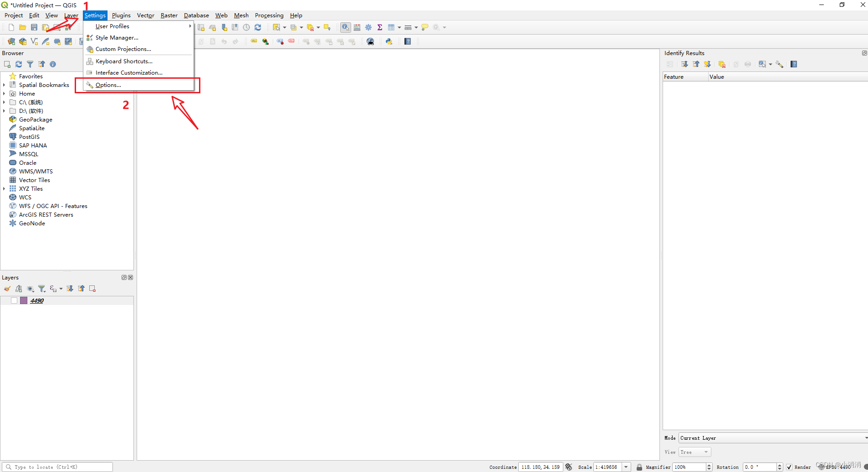
Task: Expand the C:\ drive node
Action: click(x=4, y=102)
